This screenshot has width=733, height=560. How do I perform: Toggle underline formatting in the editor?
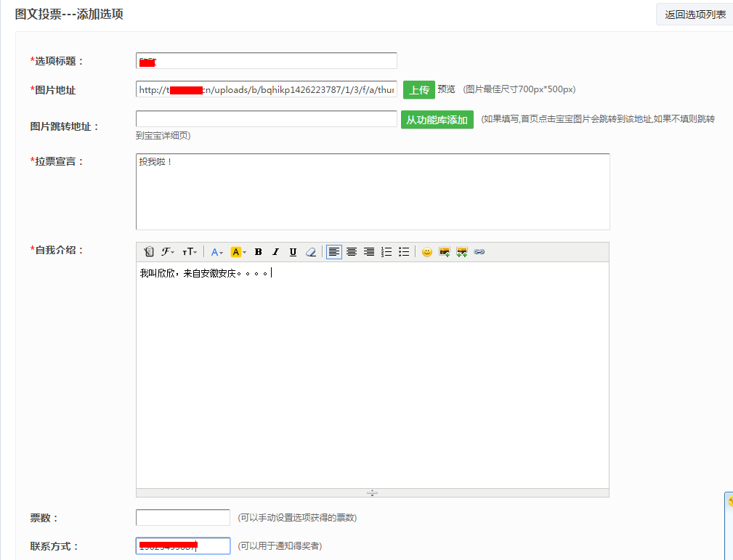click(x=293, y=252)
